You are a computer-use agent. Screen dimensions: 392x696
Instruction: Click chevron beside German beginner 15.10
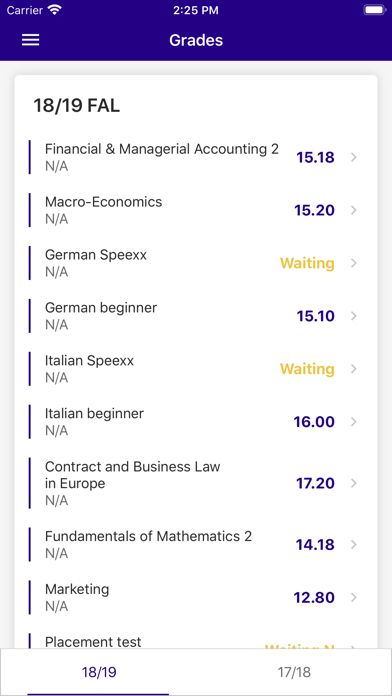click(354, 316)
